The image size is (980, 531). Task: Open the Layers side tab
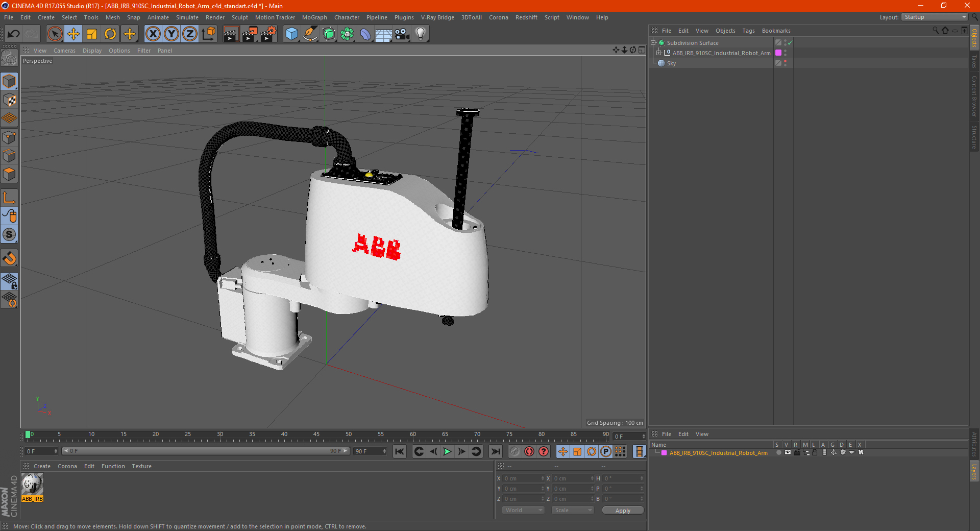tap(974, 471)
